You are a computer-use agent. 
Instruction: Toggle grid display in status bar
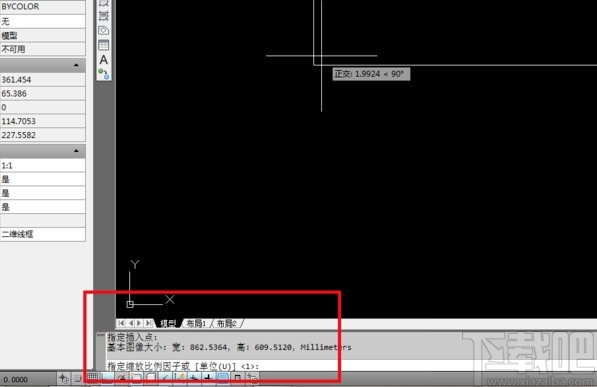coord(93,378)
